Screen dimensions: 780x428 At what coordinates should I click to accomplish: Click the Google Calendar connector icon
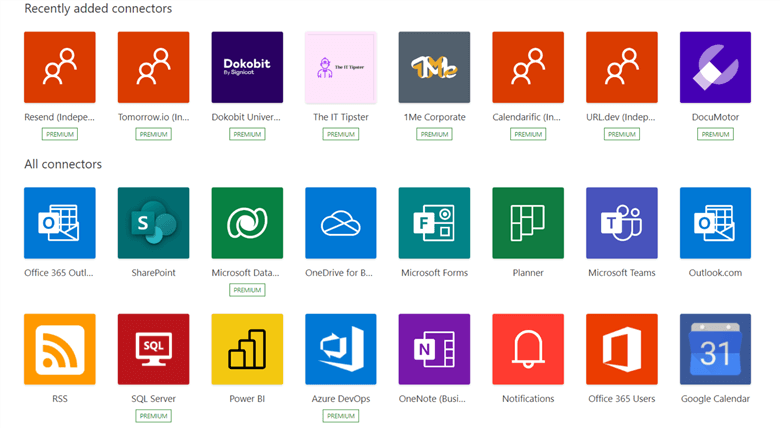pyautogui.click(x=715, y=349)
